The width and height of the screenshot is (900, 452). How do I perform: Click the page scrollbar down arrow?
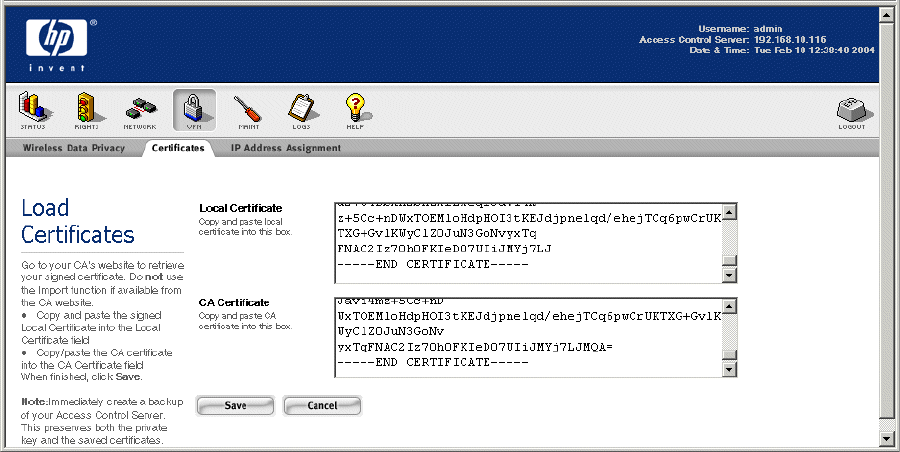(886, 438)
